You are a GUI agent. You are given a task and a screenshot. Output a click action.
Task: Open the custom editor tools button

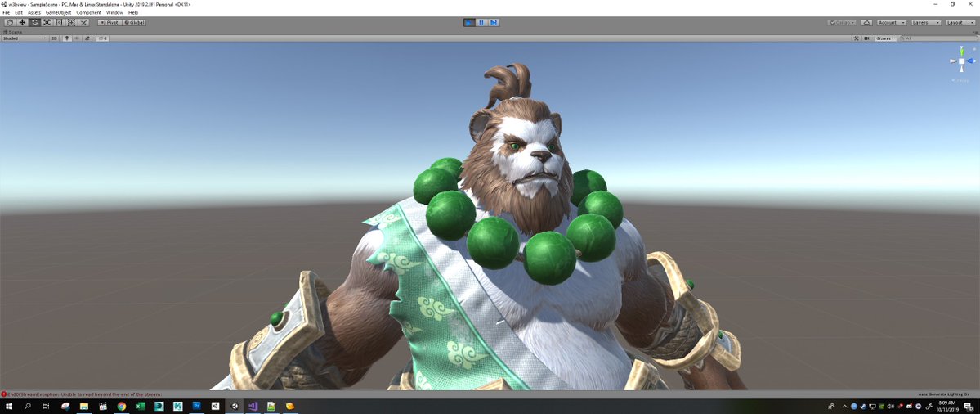click(83, 23)
